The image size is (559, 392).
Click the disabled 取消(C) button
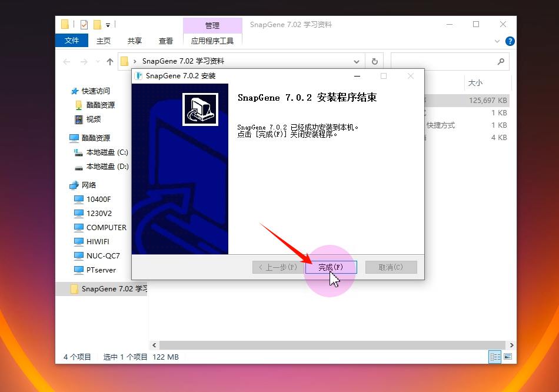click(x=391, y=267)
